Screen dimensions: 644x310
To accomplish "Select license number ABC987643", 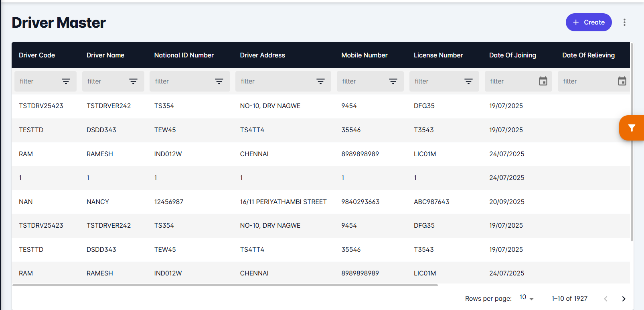I will click(431, 202).
